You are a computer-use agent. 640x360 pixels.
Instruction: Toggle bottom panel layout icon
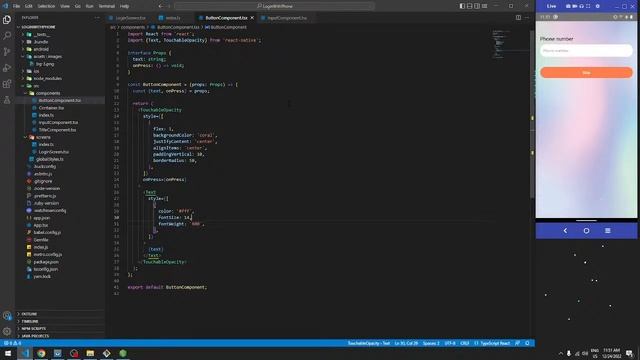point(469,6)
